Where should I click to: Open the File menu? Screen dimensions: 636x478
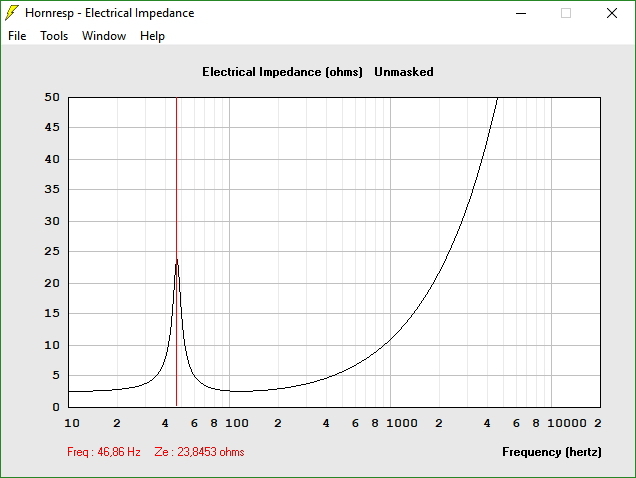click(17, 36)
